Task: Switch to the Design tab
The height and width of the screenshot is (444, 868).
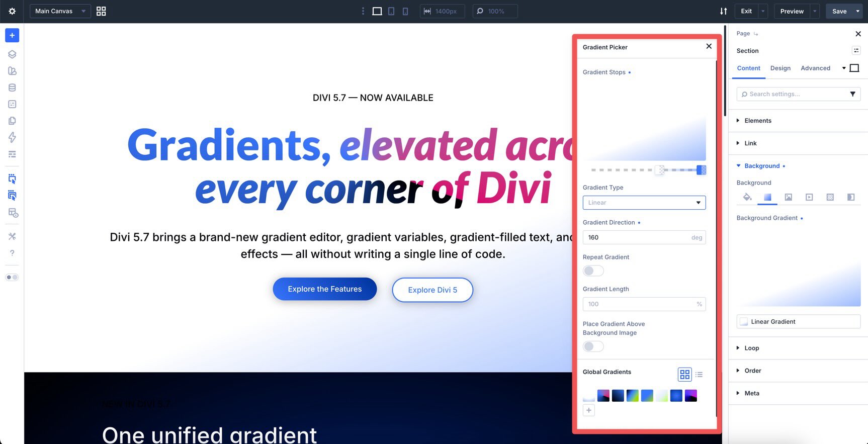Action: (x=780, y=68)
